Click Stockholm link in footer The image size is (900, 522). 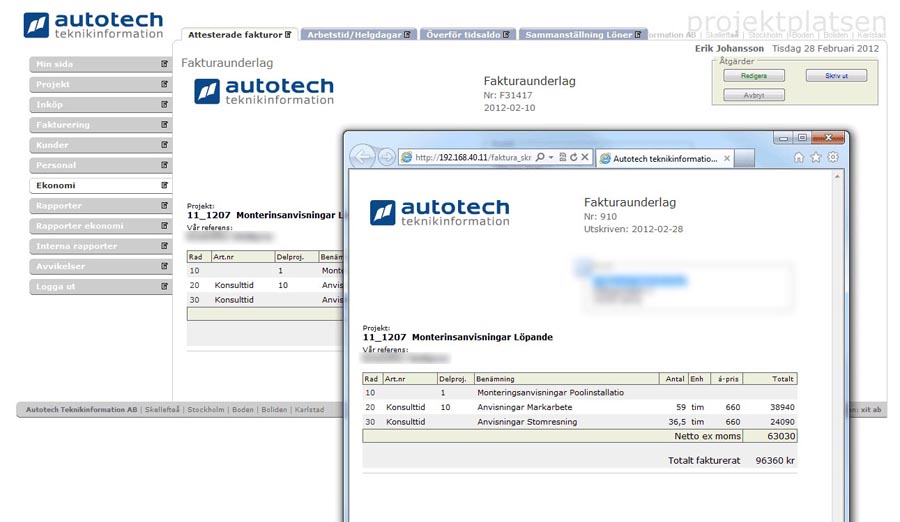click(x=205, y=409)
